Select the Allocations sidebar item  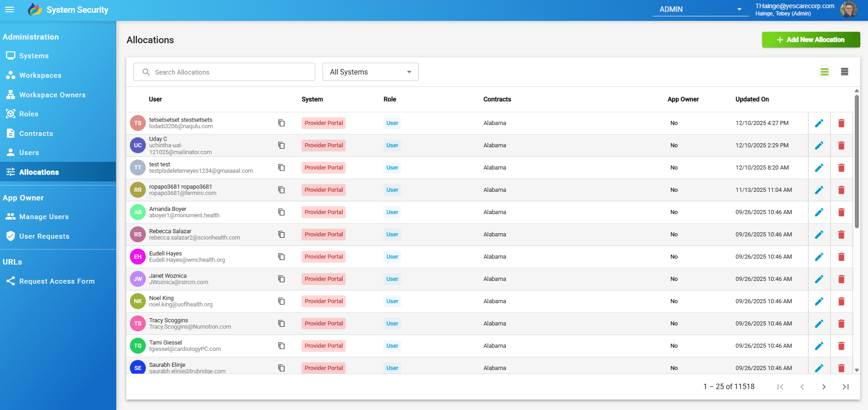pos(58,172)
